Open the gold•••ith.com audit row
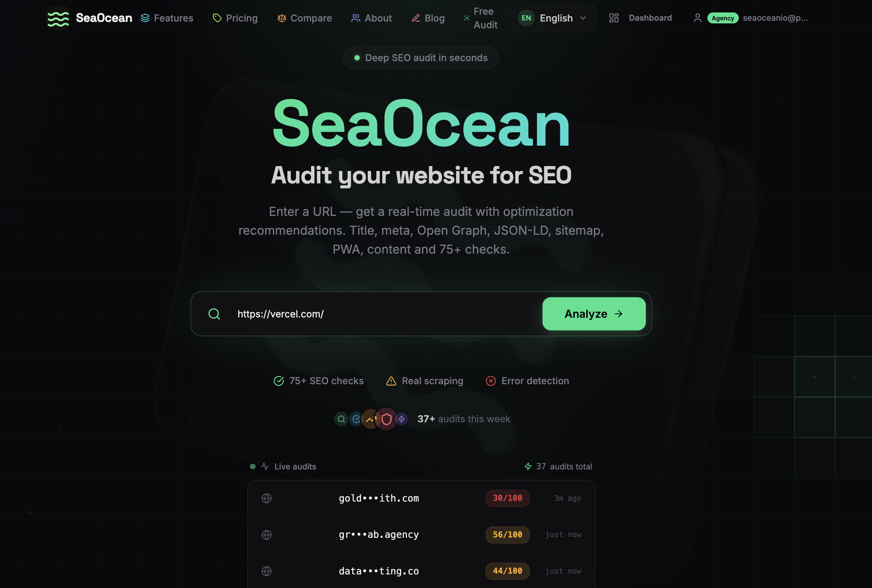Viewport: 872px width, 588px height. pyautogui.click(x=421, y=498)
